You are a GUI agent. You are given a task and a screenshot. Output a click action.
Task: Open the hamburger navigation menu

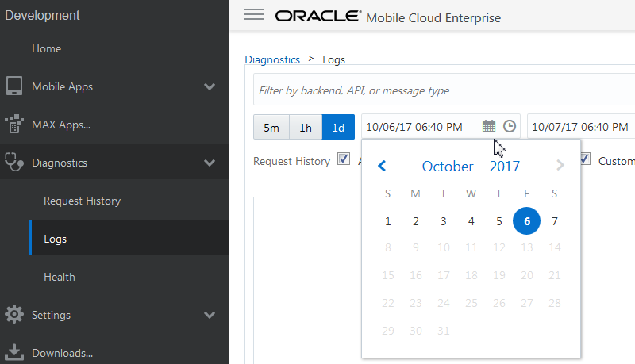[x=254, y=15]
